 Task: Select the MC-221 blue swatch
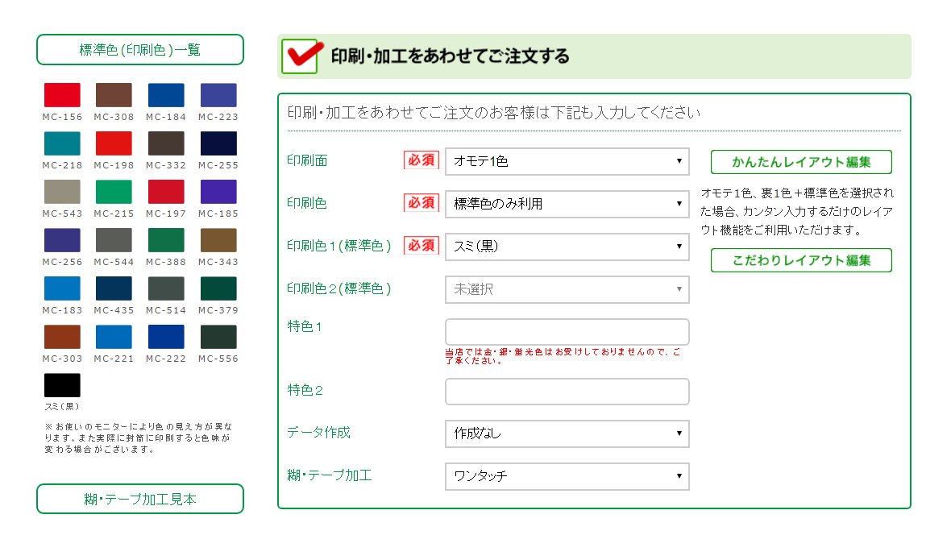point(114,336)
